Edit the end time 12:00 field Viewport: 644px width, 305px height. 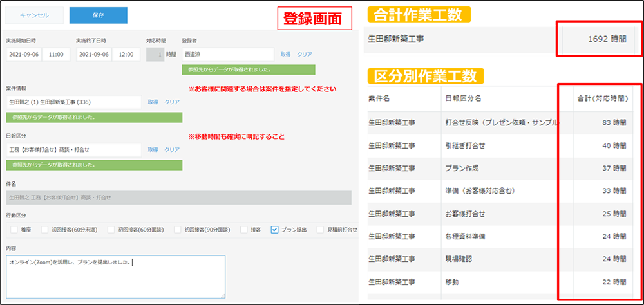click(126, 54)
